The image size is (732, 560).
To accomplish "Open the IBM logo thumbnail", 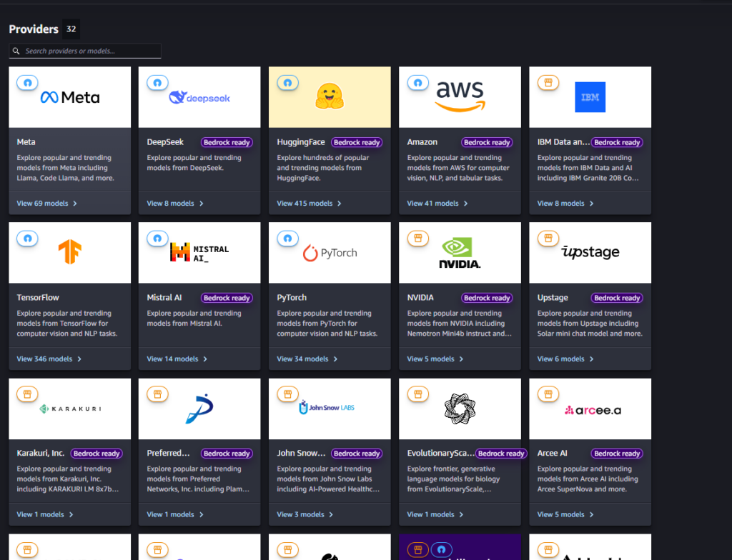I will point(590,97).
